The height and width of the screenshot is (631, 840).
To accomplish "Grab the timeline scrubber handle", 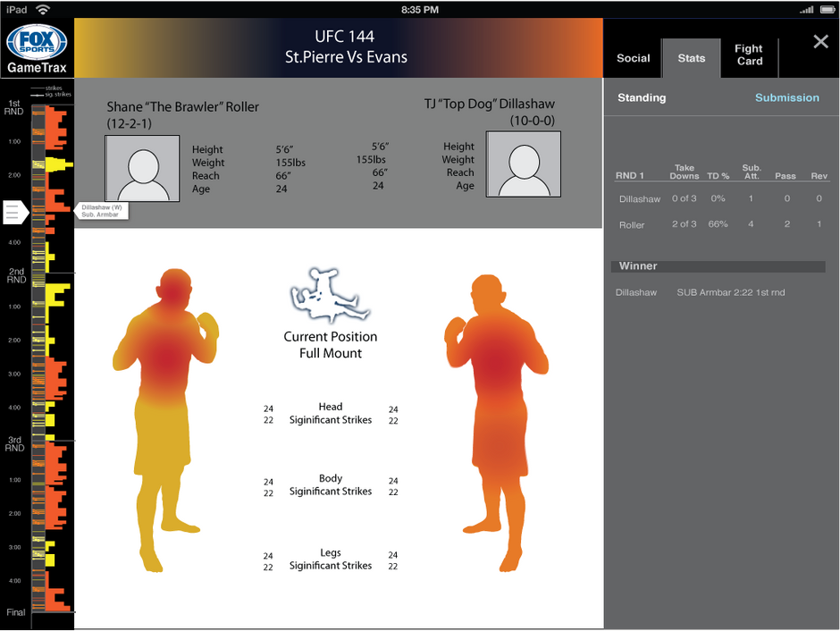I will [15, 212].
